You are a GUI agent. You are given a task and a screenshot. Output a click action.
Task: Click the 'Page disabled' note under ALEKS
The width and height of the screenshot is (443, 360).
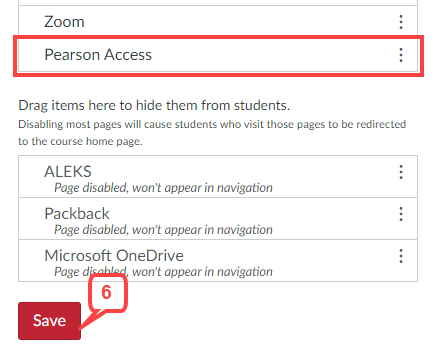(163, 188)
